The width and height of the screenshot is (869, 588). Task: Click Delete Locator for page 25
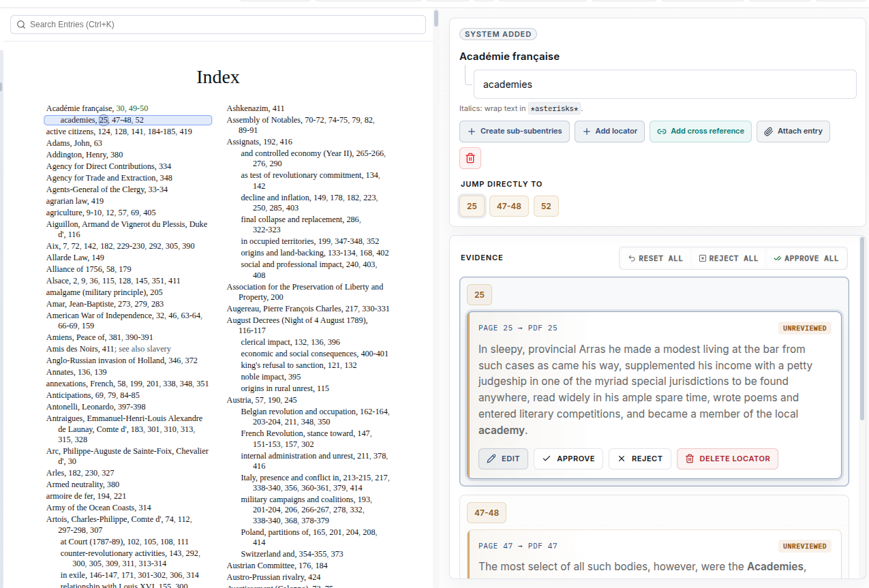coord(727,459)
